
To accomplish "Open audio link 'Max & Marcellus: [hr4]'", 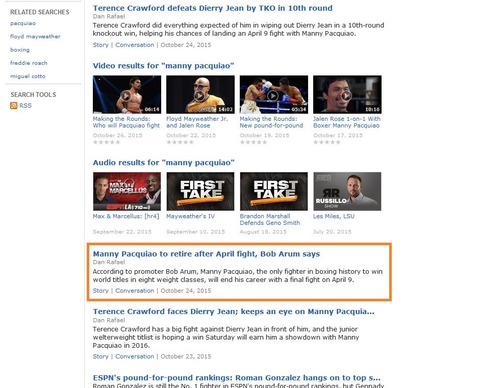I will [x=126, y=216].
